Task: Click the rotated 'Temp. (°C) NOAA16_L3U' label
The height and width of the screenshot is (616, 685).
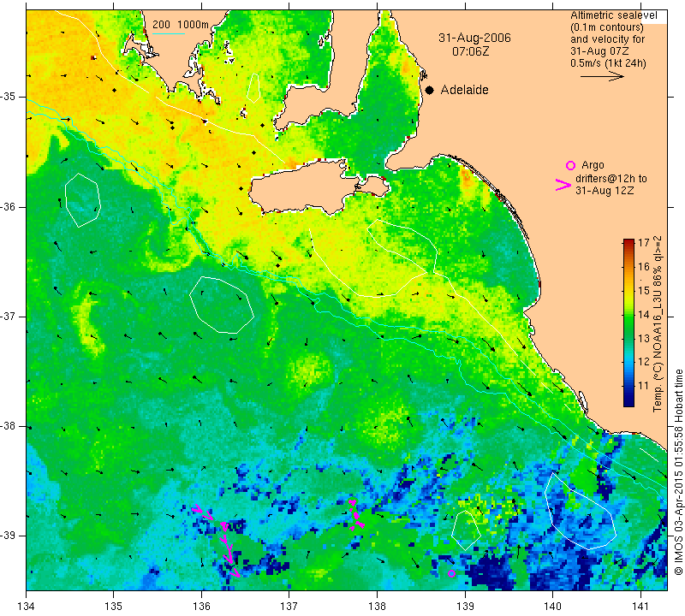Action: [657, 324]
